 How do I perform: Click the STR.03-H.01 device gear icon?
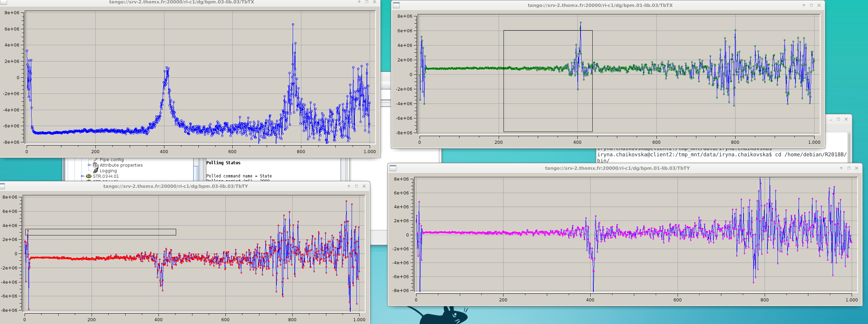tap(89, 176)
